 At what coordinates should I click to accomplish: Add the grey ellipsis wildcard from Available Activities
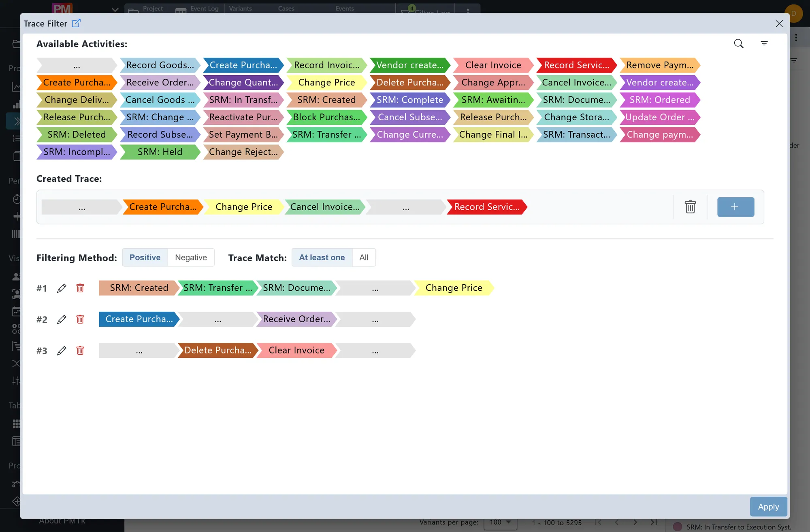coord(77,65)
